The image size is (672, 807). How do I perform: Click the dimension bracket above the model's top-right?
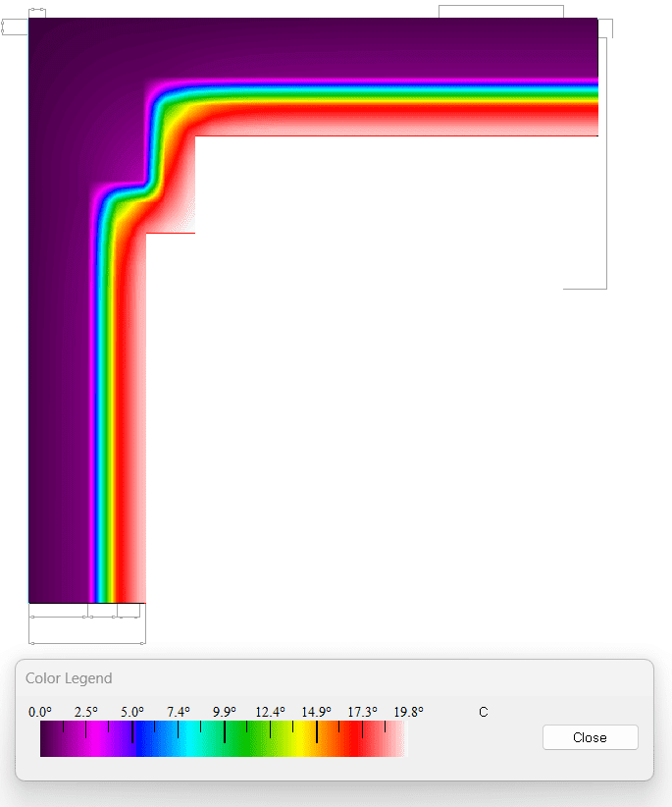coord(500,10)
